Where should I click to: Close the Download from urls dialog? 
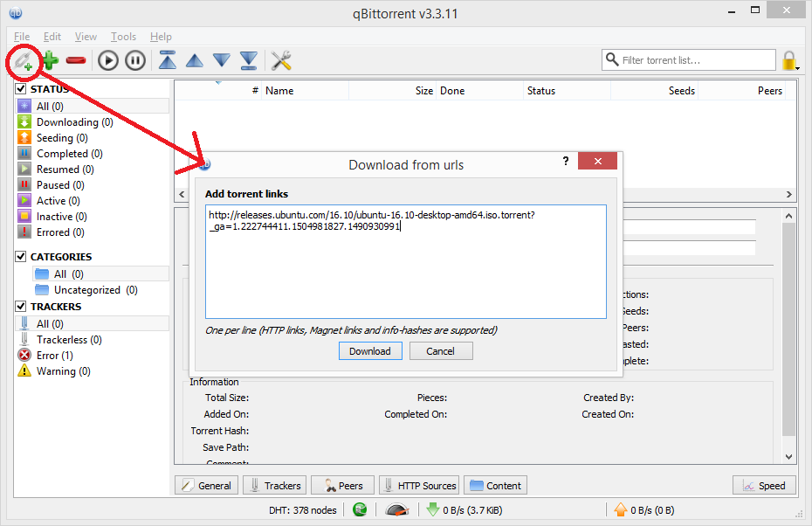coord(597,161)
